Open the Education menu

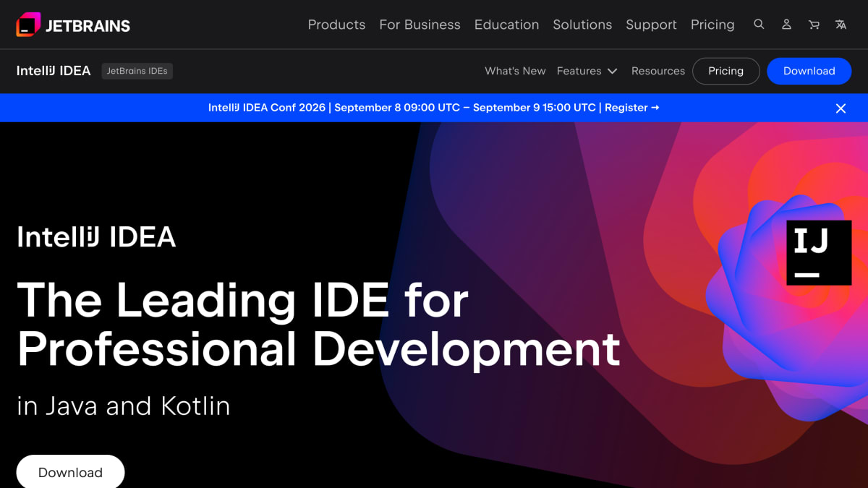tap(506, 25)
